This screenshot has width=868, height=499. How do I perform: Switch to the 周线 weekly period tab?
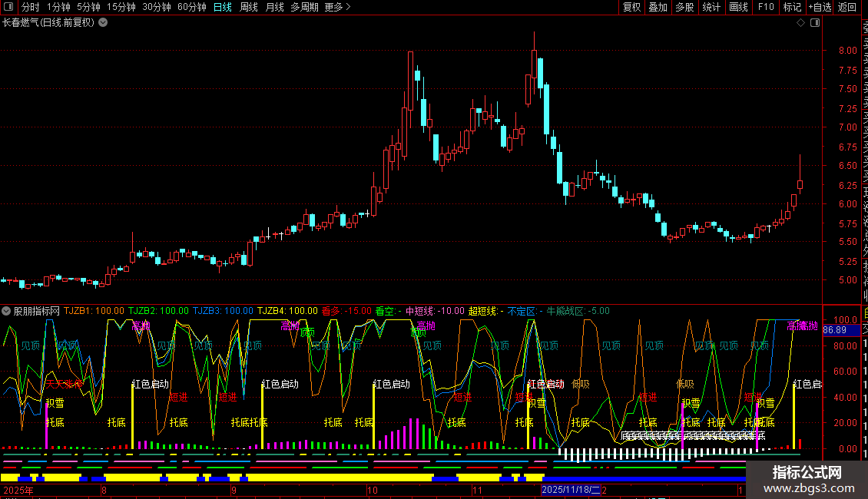point(249,7)
